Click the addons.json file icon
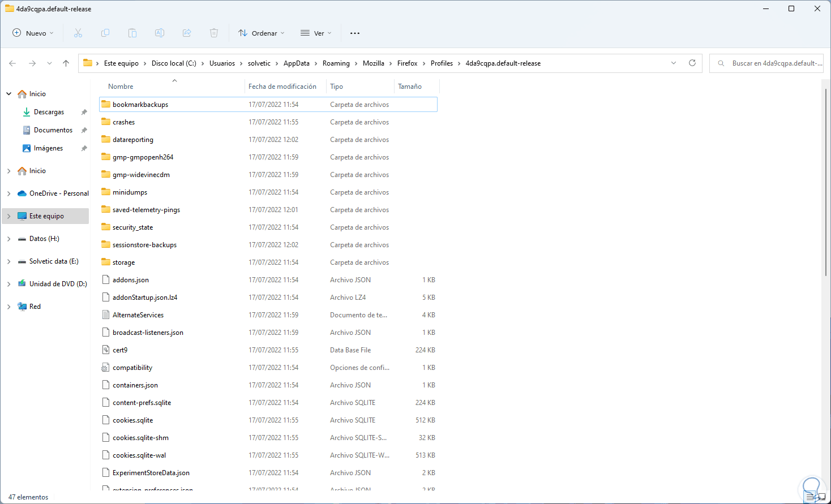The image size is (831, 504). [x=106, y=279]
